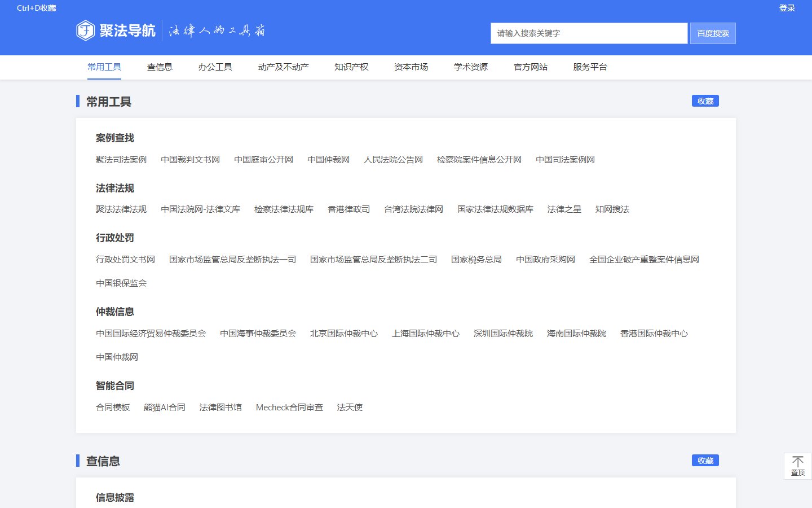The height and width of the screenshot is (508, 812).
Task: Visit 中国司法案例网 link
Action: [x=565, y=160]
